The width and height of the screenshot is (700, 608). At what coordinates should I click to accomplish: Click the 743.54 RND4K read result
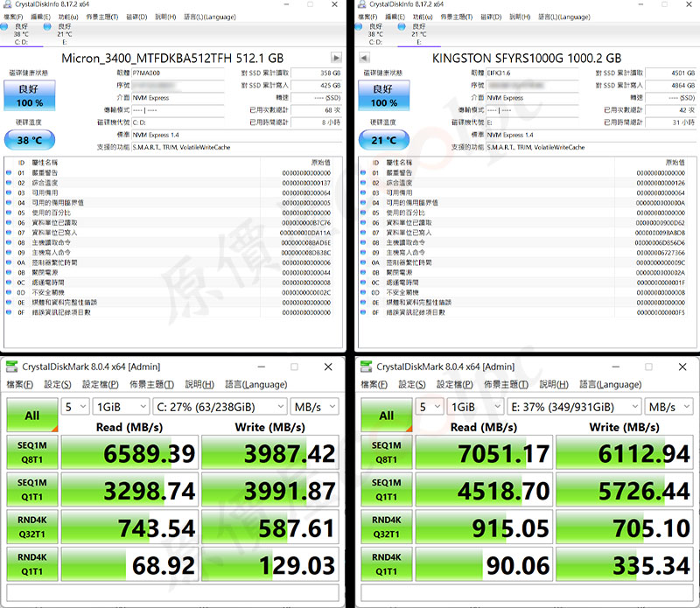[x=129, y=527]
